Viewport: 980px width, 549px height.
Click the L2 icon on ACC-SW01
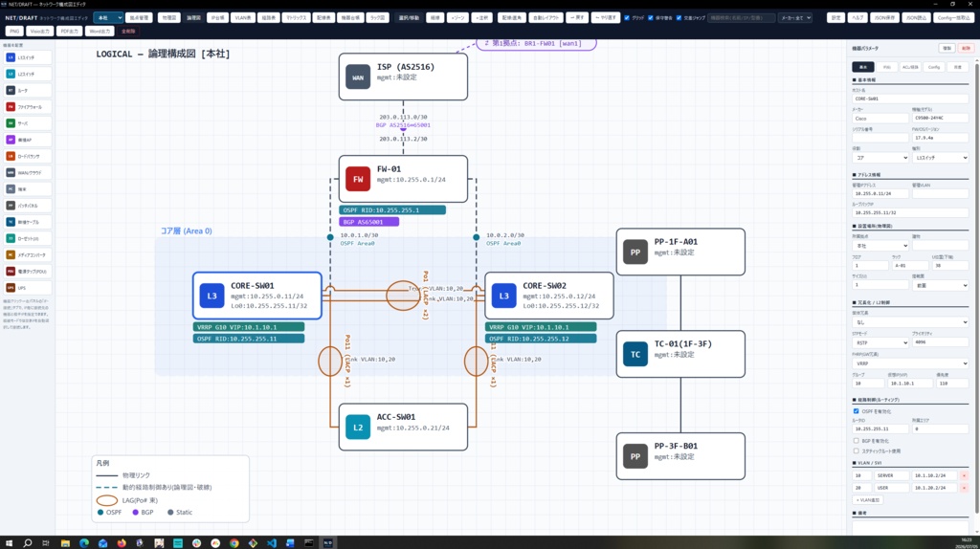(x=358, y=428)
